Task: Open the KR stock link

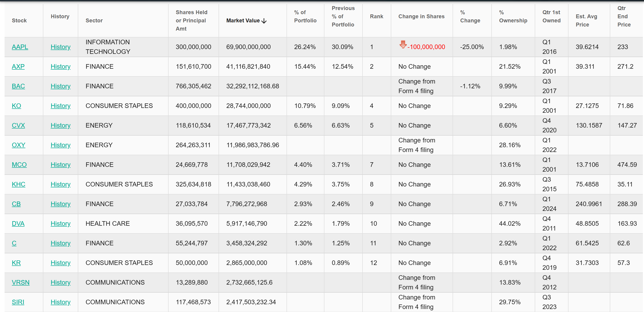Action: pyautogui.click(x=16, y=263)
